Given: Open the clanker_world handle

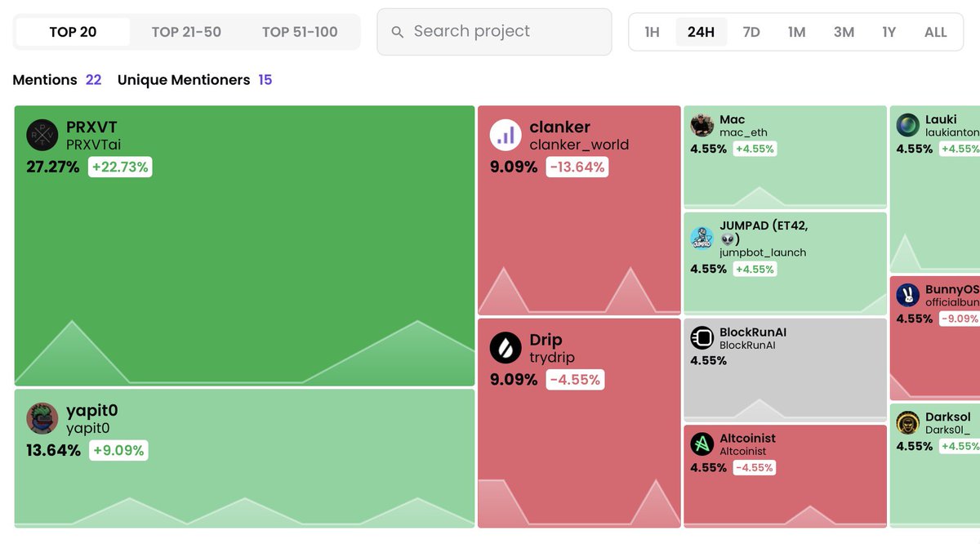Looking at the screenshot, I should coord(579,145).
